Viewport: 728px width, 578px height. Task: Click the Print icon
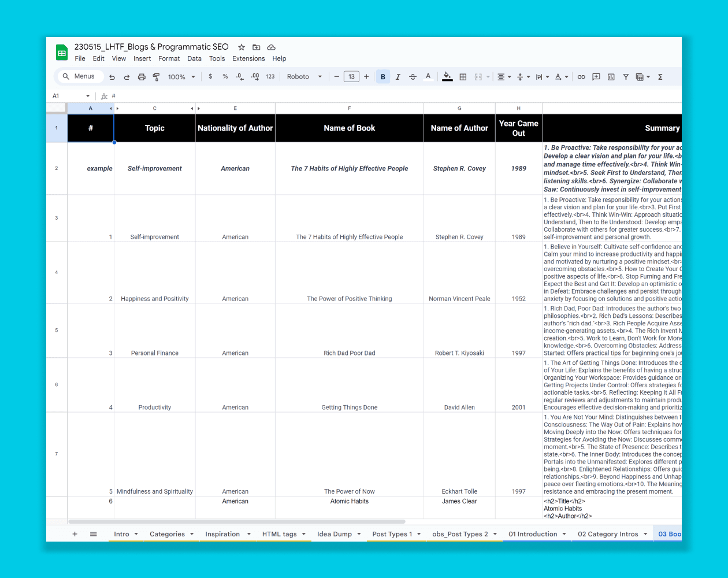click(x=142, y=77)
